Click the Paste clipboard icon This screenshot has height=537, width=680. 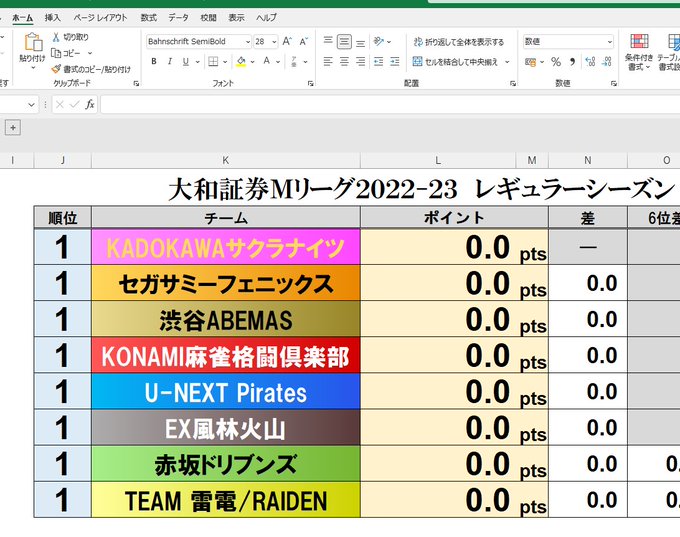pyautogui.click(x=33, y=43)
